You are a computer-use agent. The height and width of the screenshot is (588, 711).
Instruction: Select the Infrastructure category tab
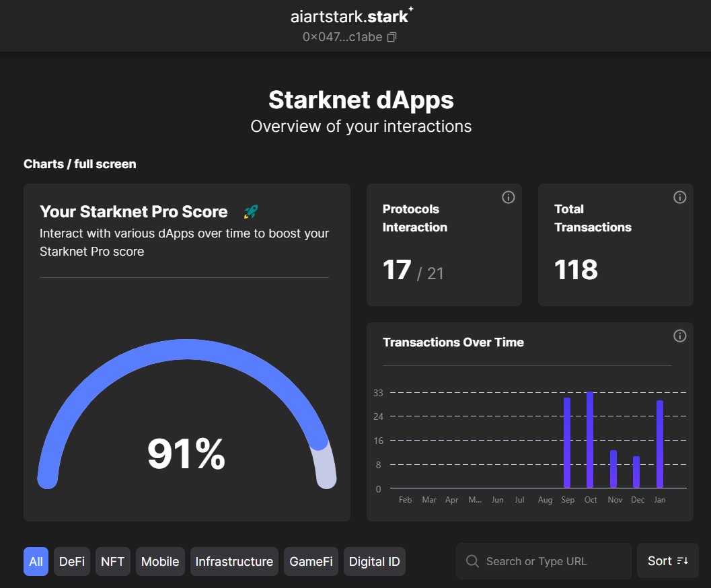pyautogui.click(x=234, y=561)
